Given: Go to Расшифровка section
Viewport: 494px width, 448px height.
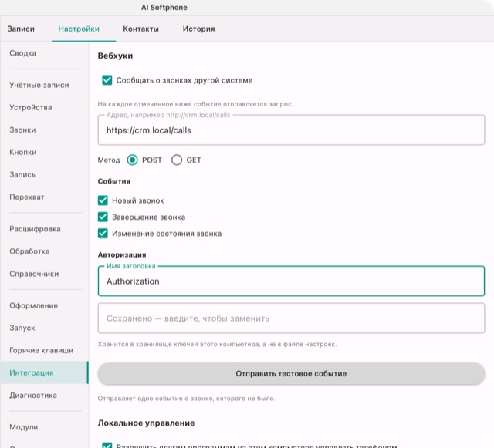Looking at the screenshot, I should pos(44,229).
